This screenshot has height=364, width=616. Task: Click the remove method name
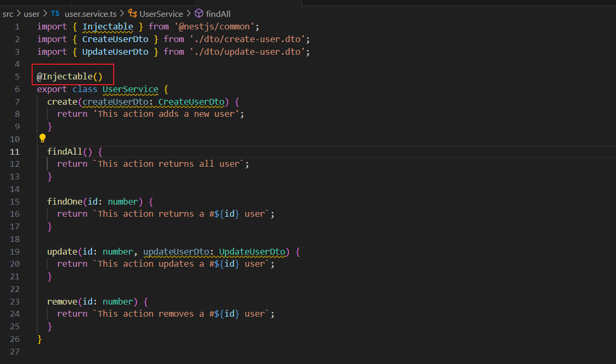[62, 301]
